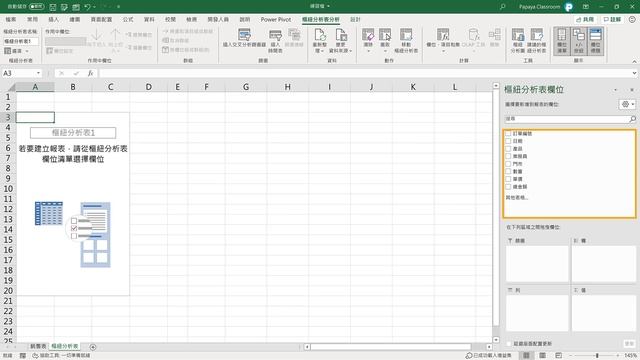Switch to Page Layout view icon
Screen dimensions: 640x360
pos(542,356)
